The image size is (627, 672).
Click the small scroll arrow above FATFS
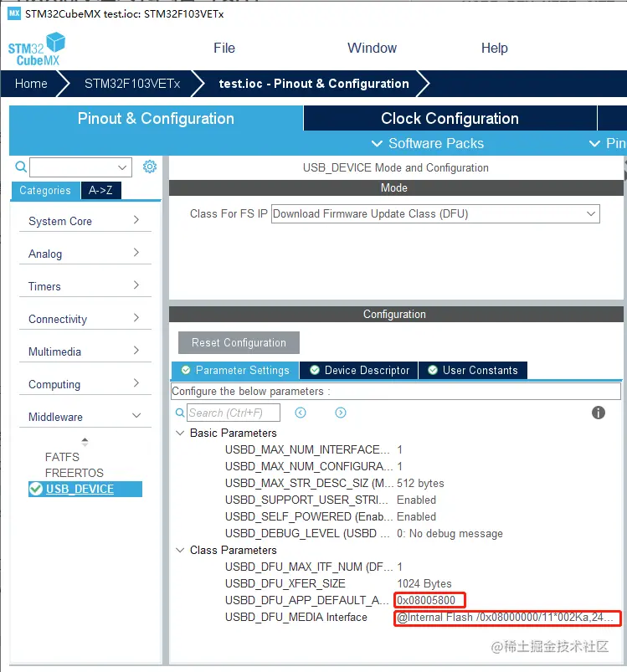coord(85,442)
